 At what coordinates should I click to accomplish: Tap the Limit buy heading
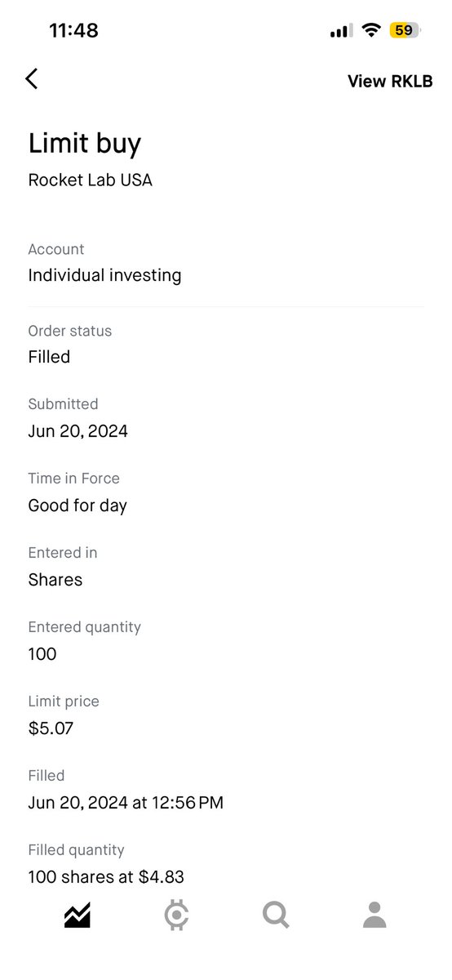pos(85,143)
